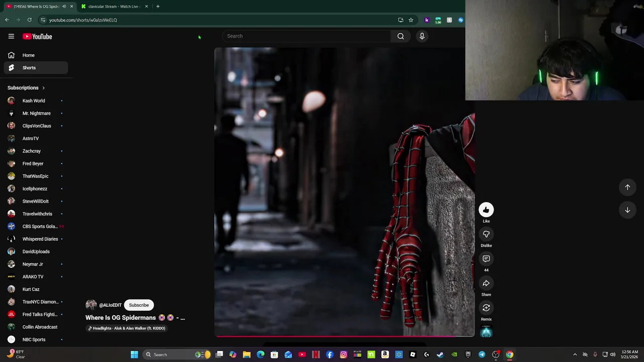Viewport: 644px width, 362px height.
Task: Open Fred Talks Fighti... channel
Action: [x=35, y=314]
